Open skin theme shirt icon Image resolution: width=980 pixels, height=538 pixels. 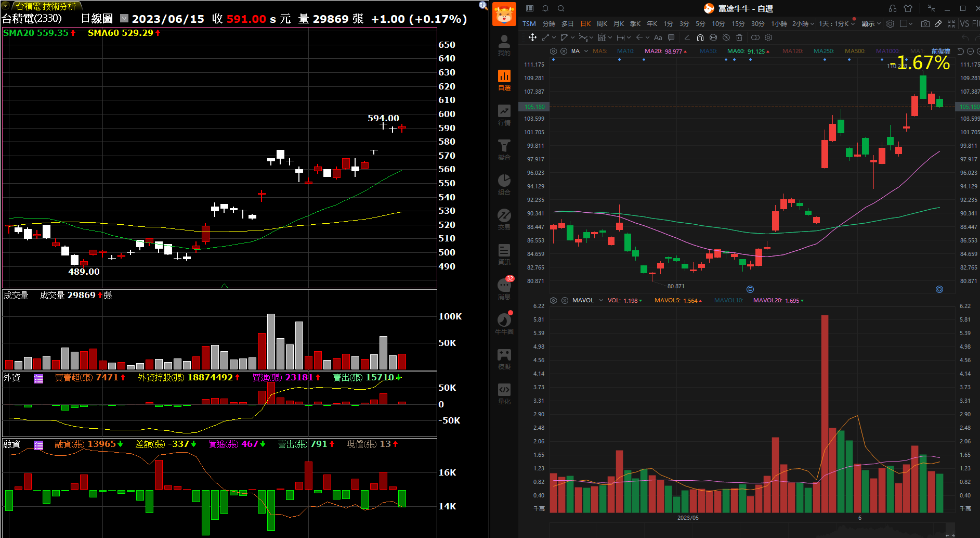tap(908, 8)
